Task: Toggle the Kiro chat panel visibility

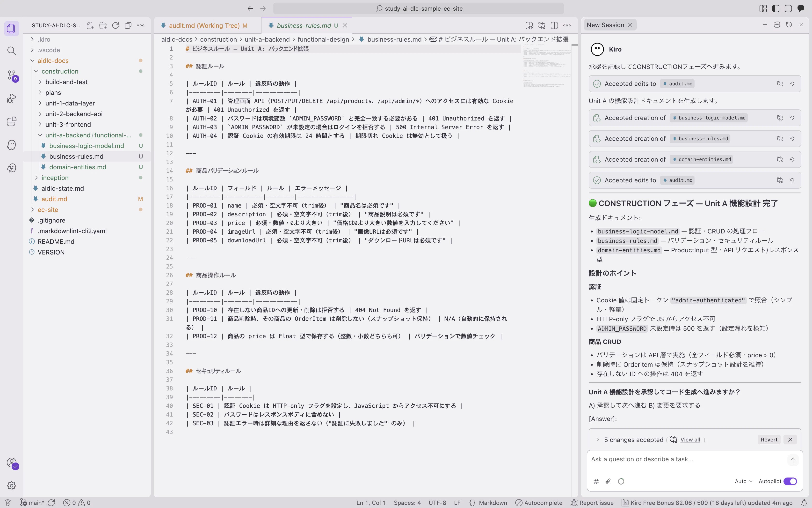Action: (801, 9)
